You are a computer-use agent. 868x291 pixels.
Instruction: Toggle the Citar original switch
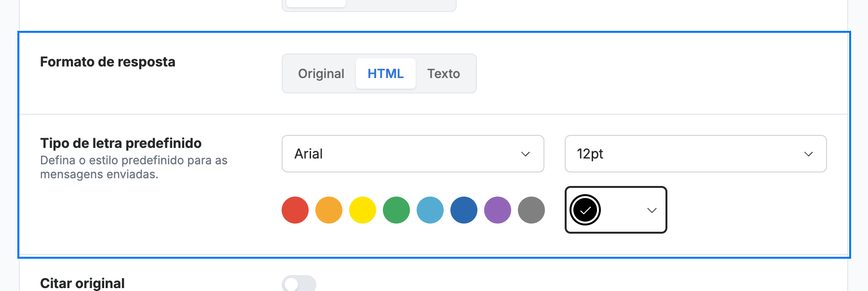coord(299,283)
